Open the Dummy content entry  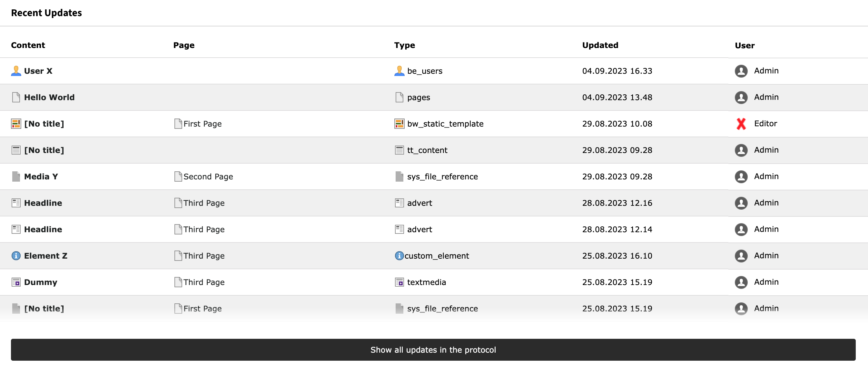point(40,282)
